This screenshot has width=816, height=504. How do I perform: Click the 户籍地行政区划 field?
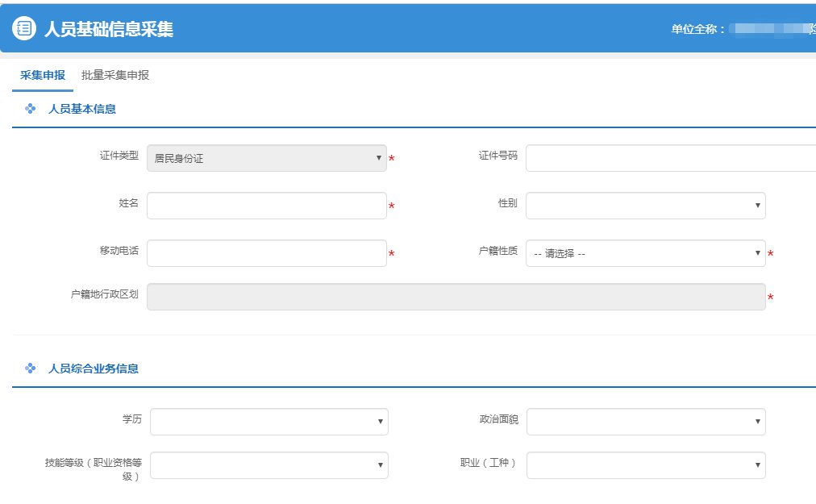(x=456, y=297)
